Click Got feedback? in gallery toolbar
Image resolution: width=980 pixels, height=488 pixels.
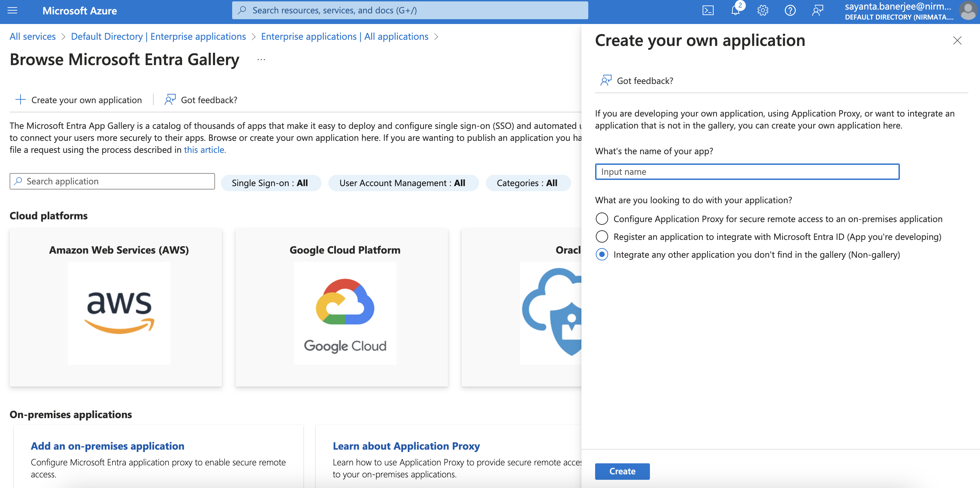click(209, 100)
